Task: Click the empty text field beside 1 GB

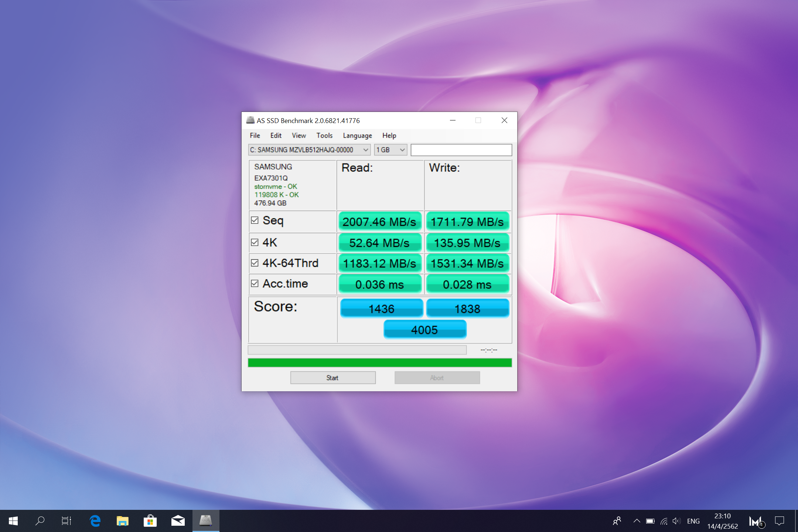Action: (x=461, y=150)
